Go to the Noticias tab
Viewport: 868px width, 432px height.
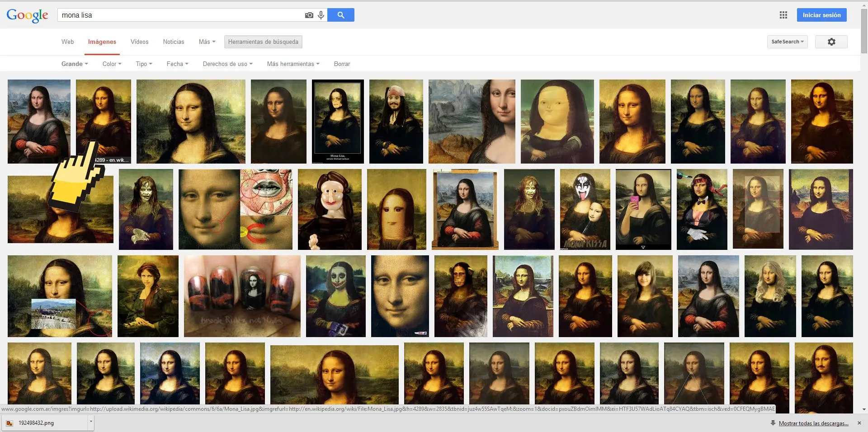point(174,42)
